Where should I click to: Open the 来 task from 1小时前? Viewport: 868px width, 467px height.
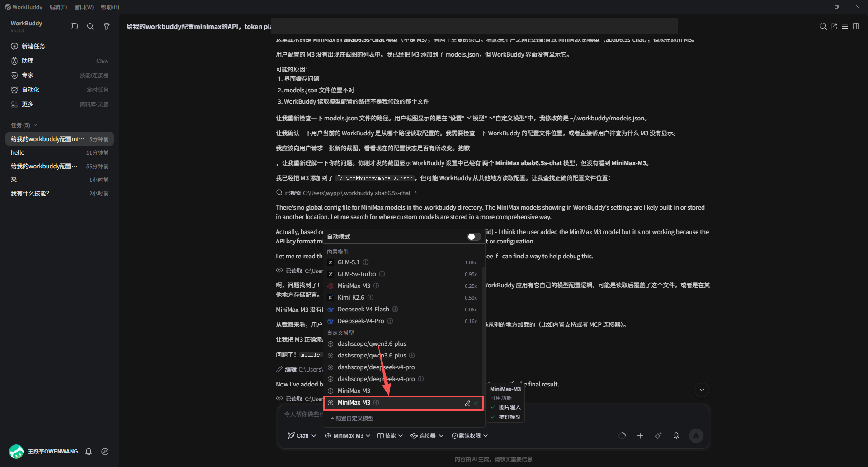click(x=60, y=180)
